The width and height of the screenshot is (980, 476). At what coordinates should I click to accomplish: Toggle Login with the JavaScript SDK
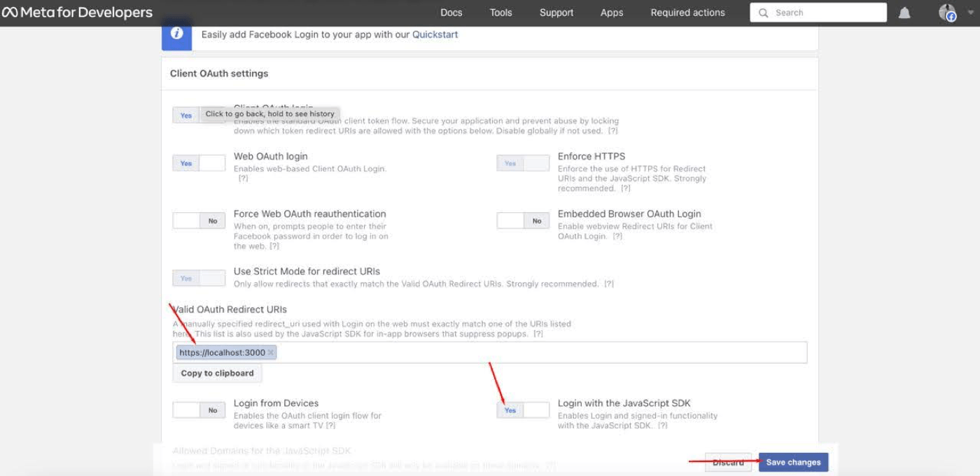coord(523,410)
